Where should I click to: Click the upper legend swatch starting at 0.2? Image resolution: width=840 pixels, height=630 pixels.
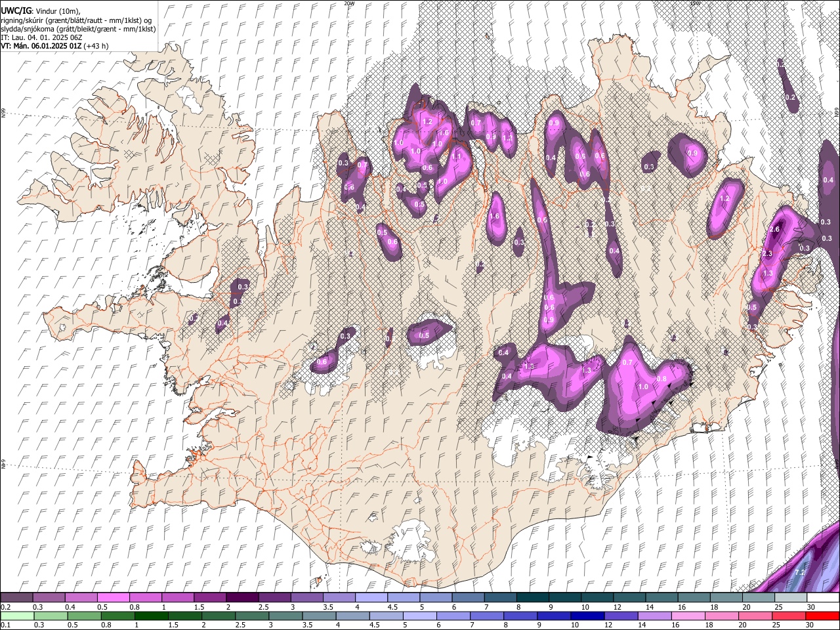[x=16, y=598]
